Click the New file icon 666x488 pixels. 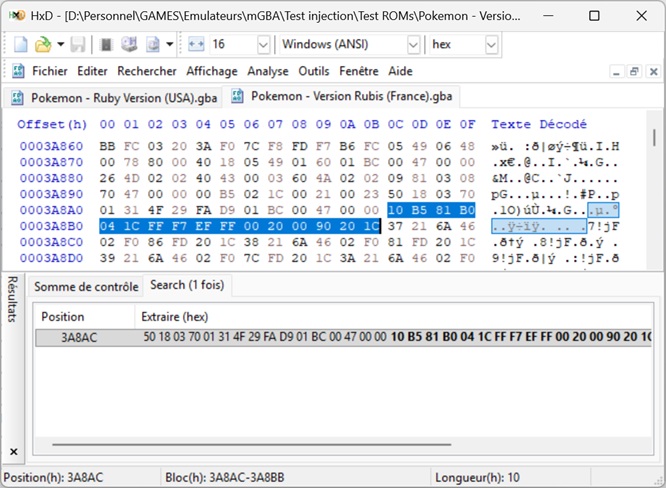(x=21, y=45)
